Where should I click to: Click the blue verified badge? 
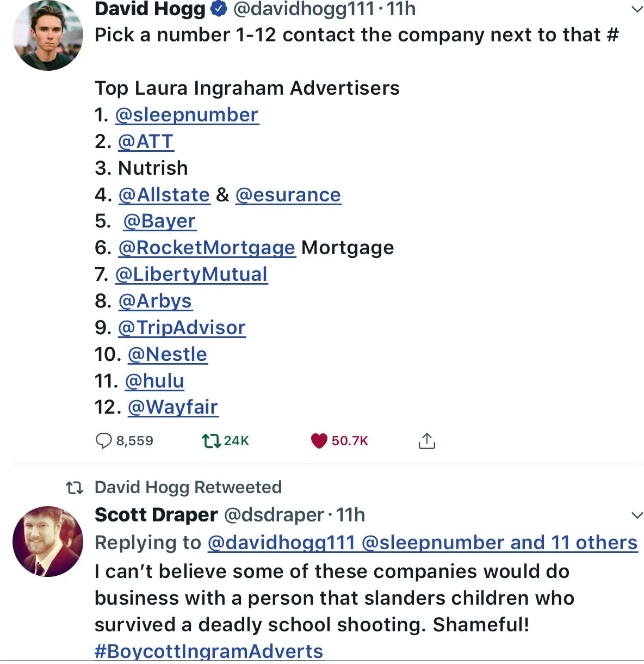pos(219,9)
